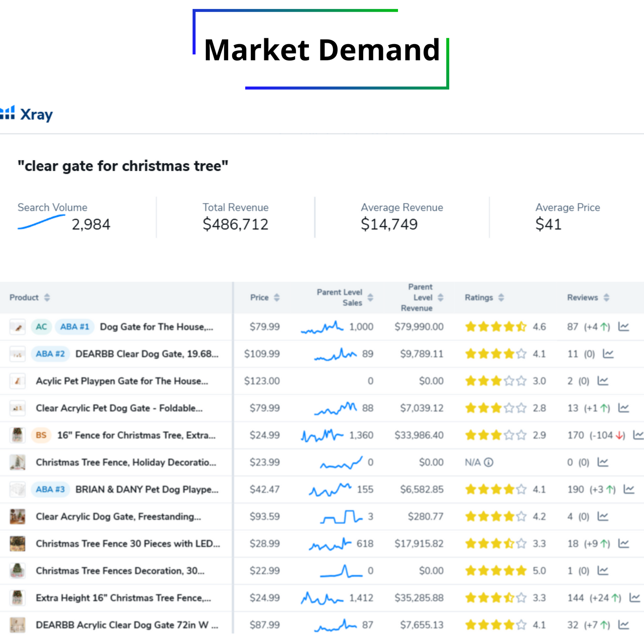Click thumbnail of DEARBB Acrylic Clear Dog Gate 72in
The image size is (644, 644).
[17, 625]
